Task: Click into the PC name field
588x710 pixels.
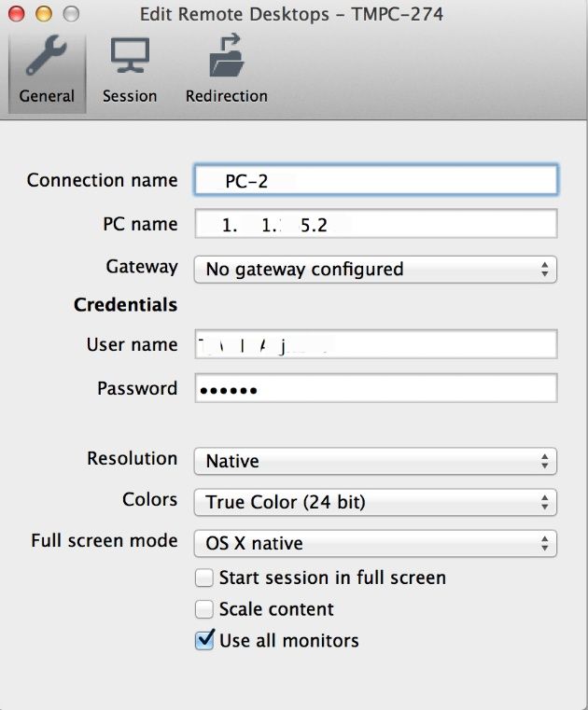Action: (x=376, y=224)
